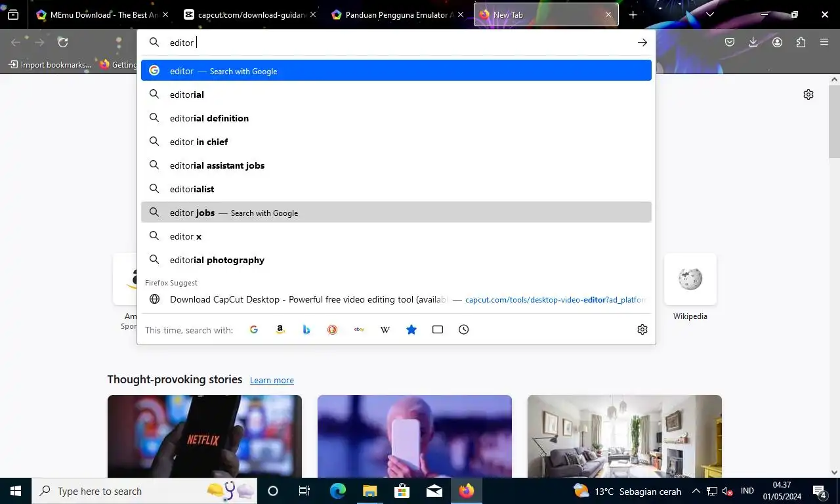Open new tab page personalize gear
Screen dimensions: 840x504
pos(808,94)
